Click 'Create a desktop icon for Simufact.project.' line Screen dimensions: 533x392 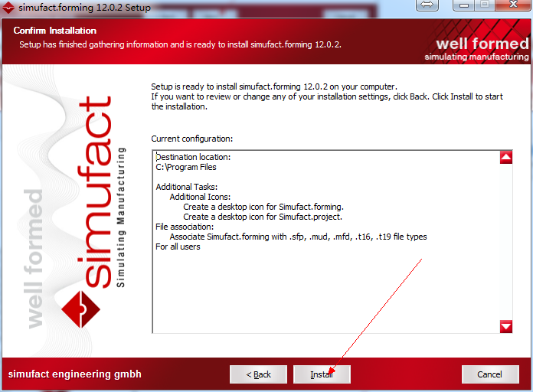point(263,217)
